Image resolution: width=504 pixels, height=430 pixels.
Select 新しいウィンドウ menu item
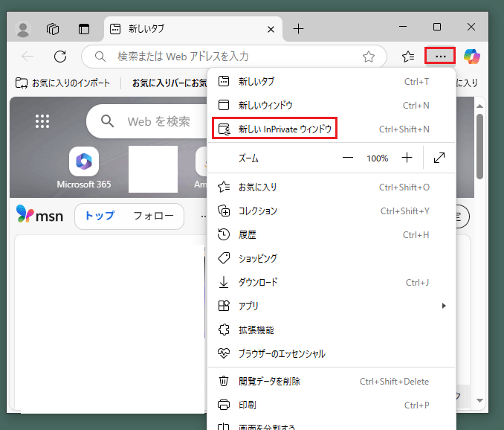[x=332, y=105]
